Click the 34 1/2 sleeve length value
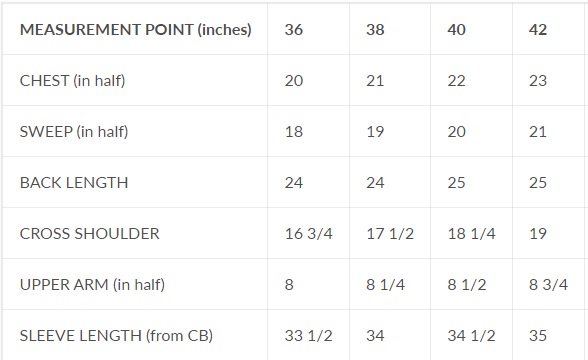The height and width of the screenshot is (360, 588). pyautogui.click(x=471, y=336)
